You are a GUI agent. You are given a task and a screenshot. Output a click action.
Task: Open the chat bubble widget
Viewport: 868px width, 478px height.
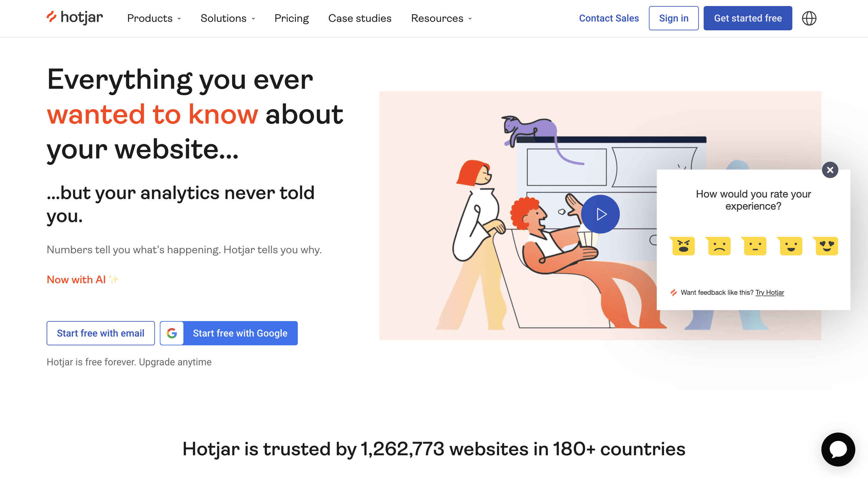pos(838,449)
